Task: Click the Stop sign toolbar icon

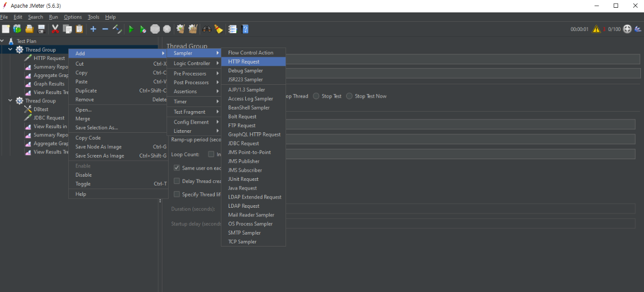Action: pyautogui.click(x=155, y=29)
